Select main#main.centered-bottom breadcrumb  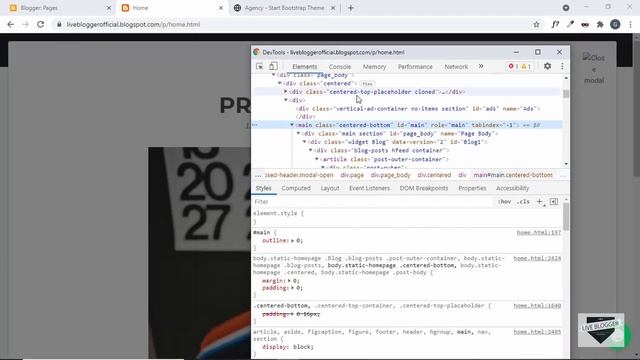point(513,175)
